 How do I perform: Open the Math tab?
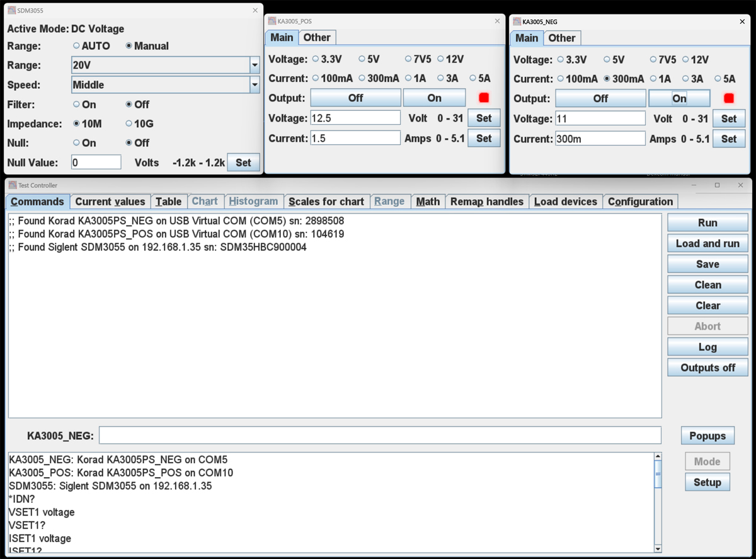click(428, 202)
